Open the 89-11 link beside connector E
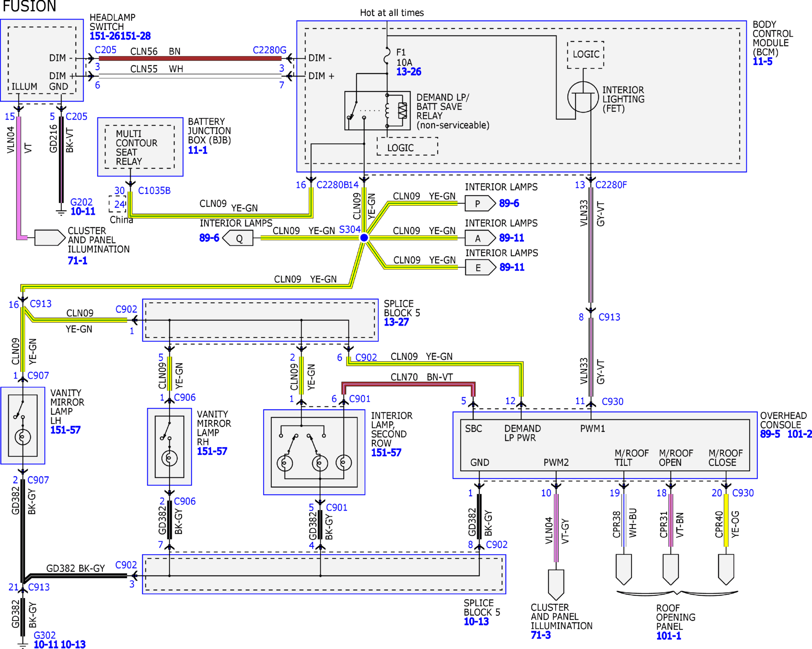 pyautogui.click(x=512, y=268)
